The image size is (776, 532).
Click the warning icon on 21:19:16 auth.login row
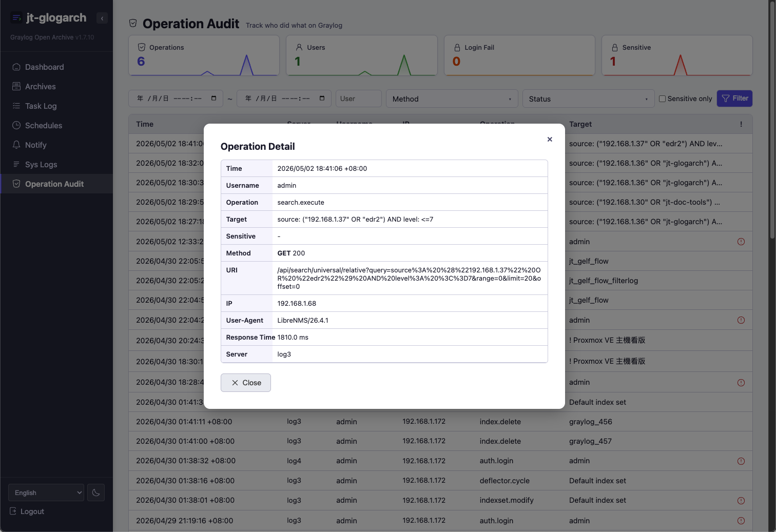(741, 521)
